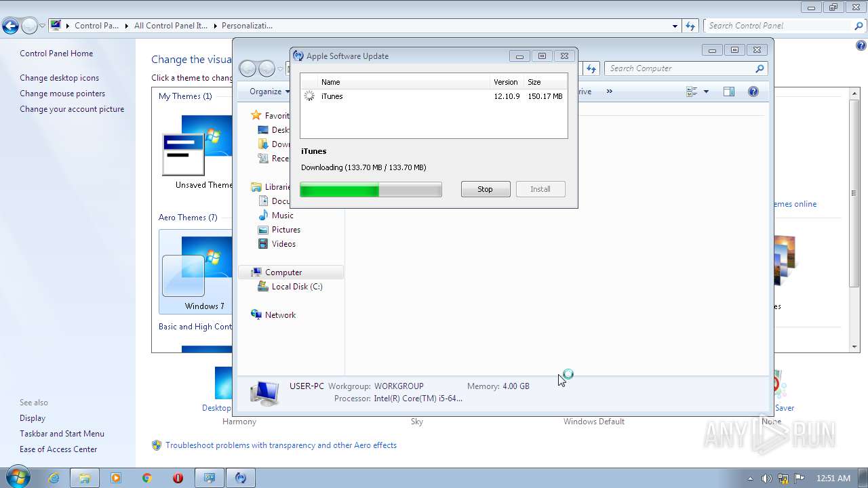Switch to Apple Software Update taskbar button
The width and height of the screenshot is (868, 488).
click(x=241, y=478)
